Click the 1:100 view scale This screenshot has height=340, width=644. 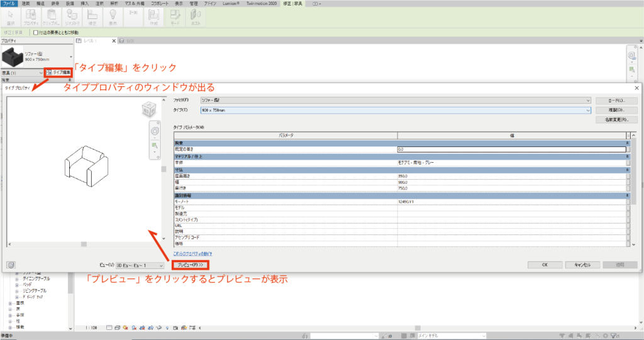pyautogui.click(x=91, y=327)
